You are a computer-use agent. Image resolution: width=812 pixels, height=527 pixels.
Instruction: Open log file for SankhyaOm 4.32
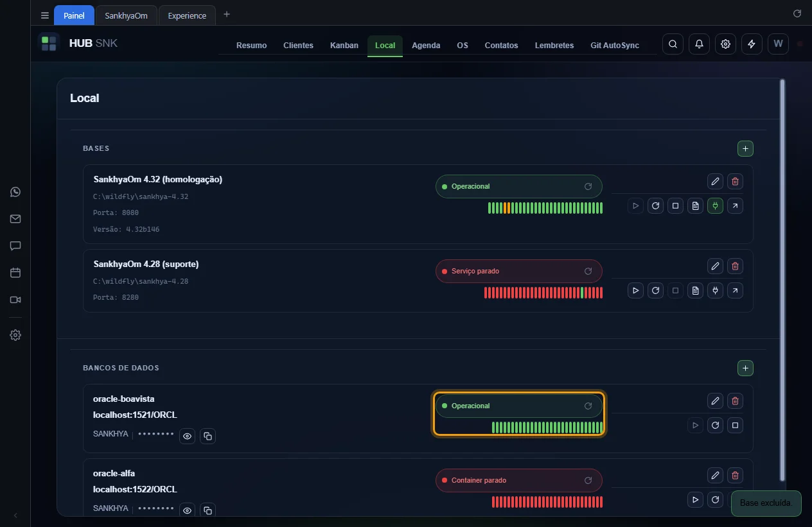coord(695,206)
